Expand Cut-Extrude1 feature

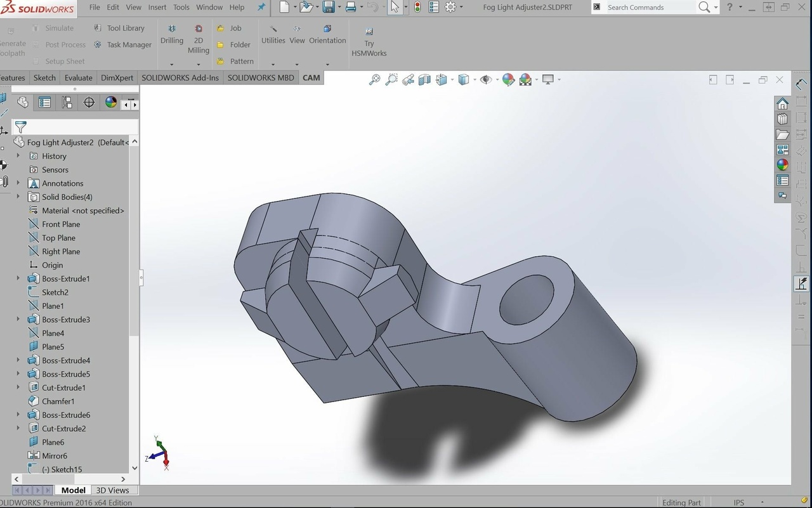(x=18, y=388)
